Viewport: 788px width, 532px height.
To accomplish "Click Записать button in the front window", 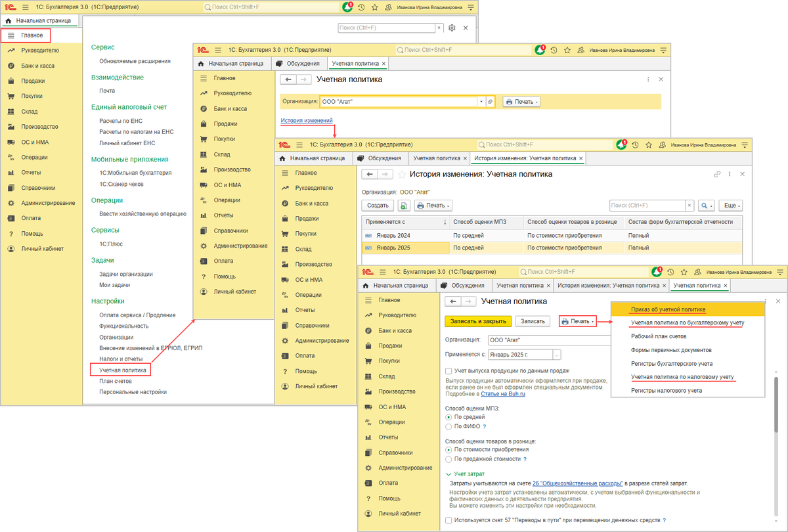I will pos(533,321).
